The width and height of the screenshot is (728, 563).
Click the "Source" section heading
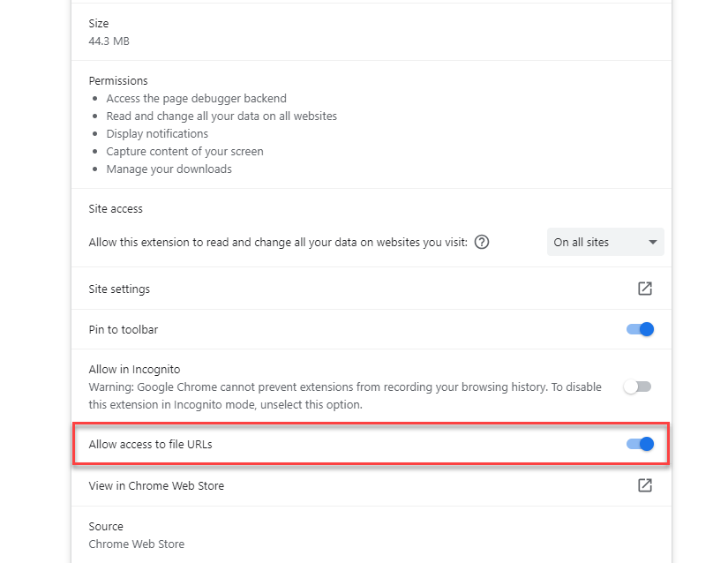coord(106,526)
